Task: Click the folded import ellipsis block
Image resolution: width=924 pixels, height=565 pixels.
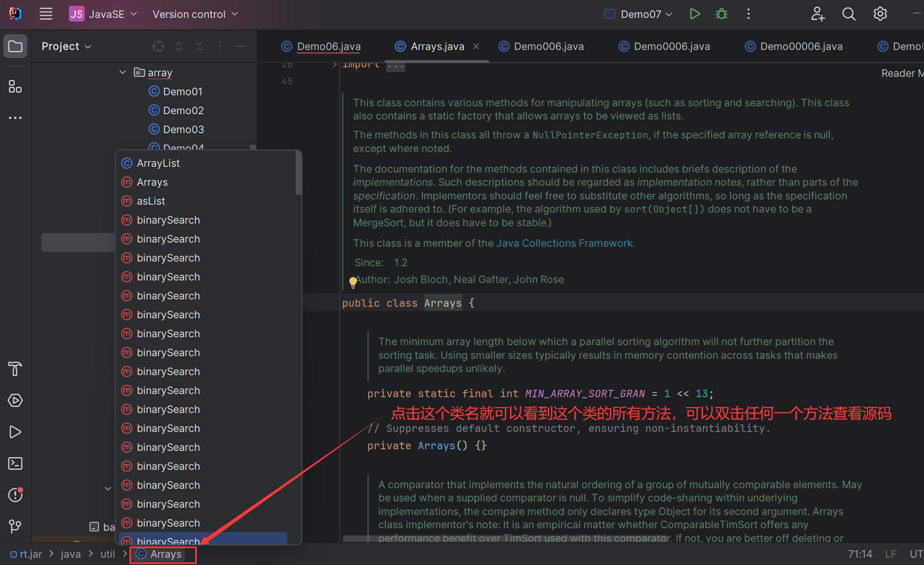Action: 395,66
